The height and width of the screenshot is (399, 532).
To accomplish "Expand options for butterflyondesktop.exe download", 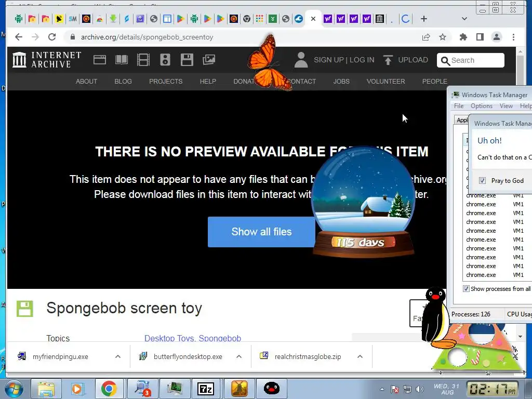I will [x=239, y=356].
